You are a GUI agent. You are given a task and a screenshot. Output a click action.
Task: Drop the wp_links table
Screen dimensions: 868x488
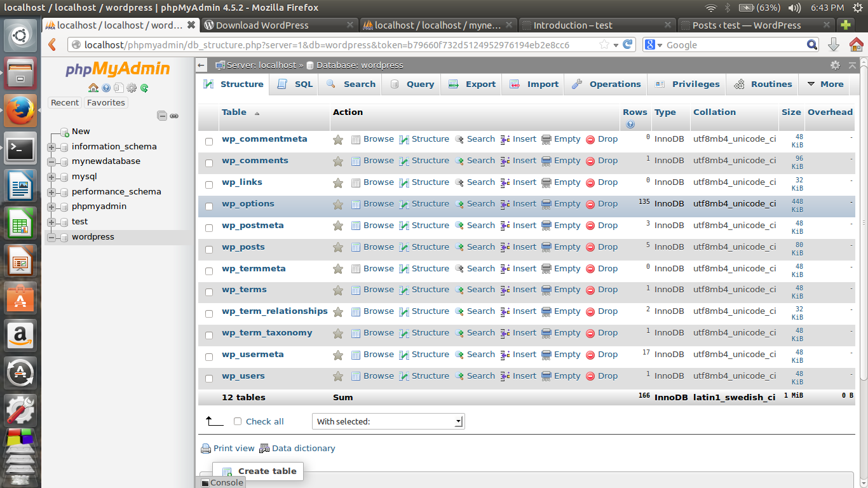point(602,182)
